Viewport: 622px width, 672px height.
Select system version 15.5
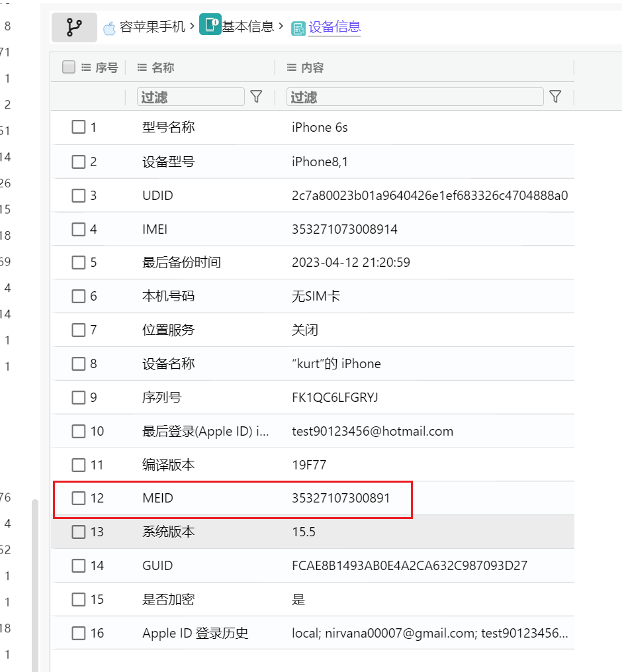coord(304,532)
